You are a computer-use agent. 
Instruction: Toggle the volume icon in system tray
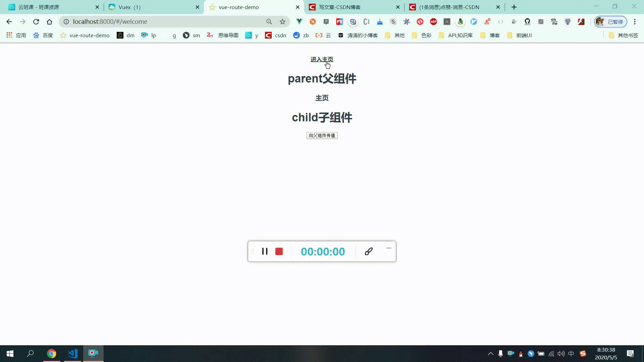(x=561, y=354)
